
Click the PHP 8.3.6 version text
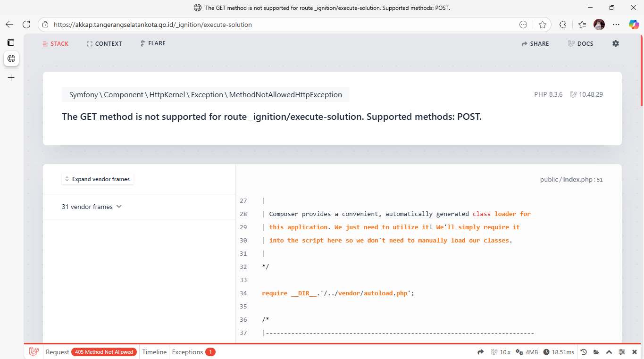coord(548,94)
